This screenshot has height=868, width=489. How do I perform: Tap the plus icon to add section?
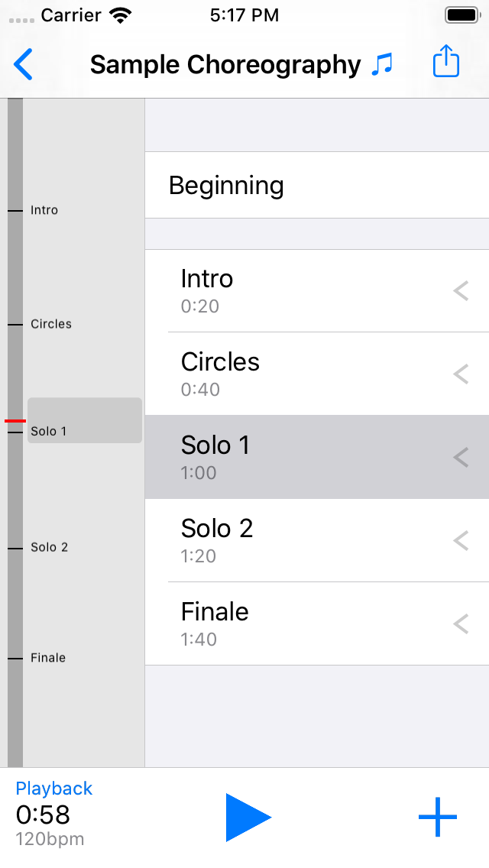pos(437,817)
